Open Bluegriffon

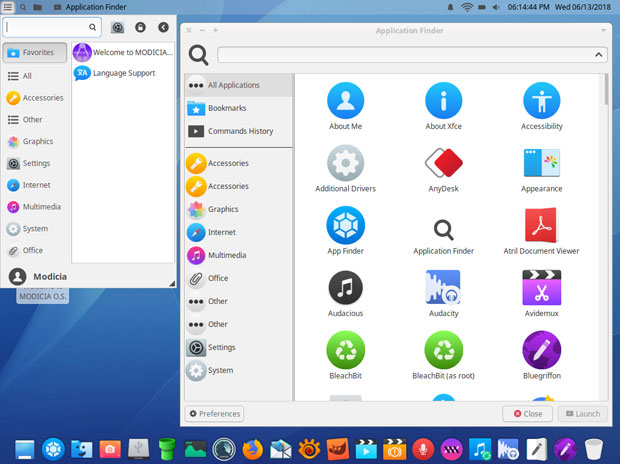coord(541,355)
